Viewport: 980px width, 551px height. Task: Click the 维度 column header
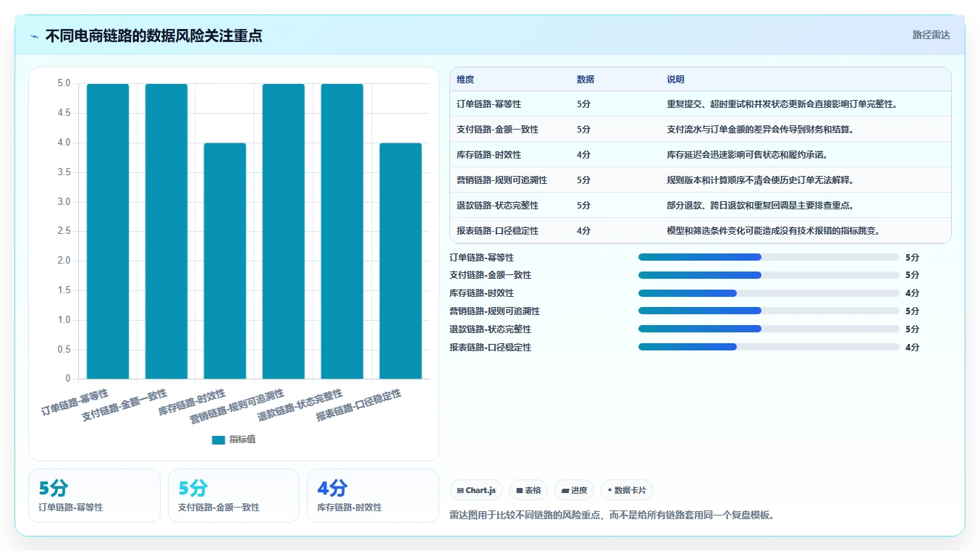tap(465, 80)
